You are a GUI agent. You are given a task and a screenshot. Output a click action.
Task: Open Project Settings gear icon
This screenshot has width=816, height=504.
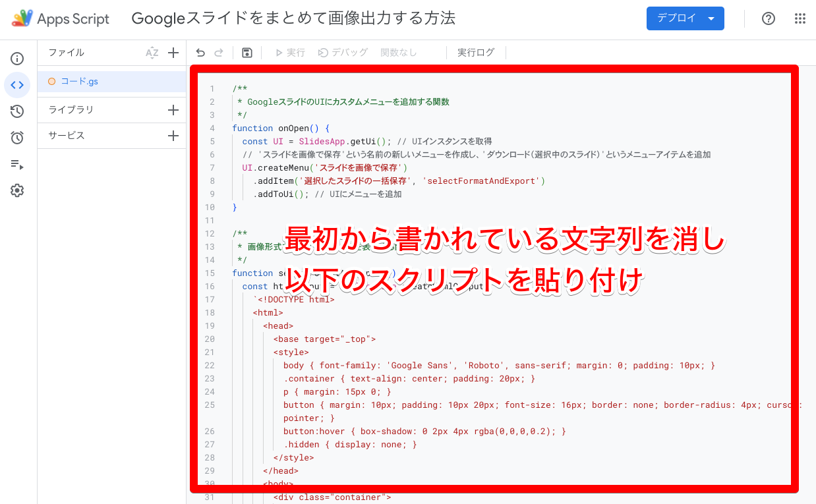point(17,190)
